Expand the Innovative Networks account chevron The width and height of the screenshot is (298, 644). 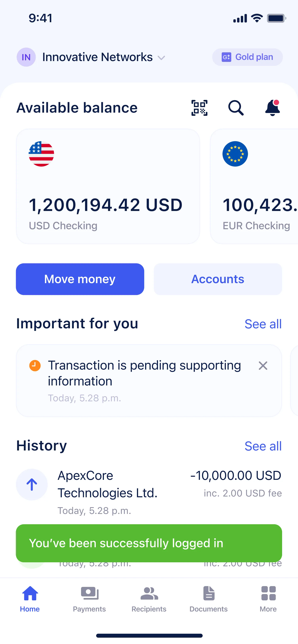pos(161,58)
